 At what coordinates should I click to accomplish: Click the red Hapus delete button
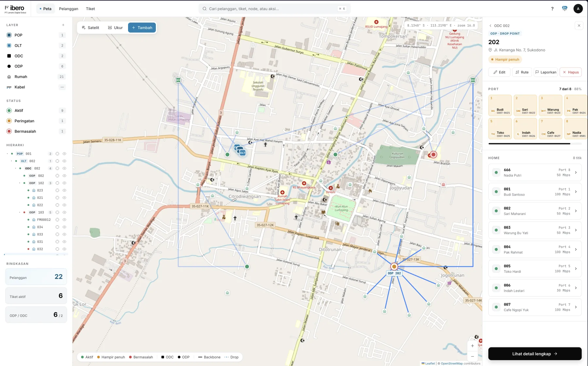coord(571,72)
